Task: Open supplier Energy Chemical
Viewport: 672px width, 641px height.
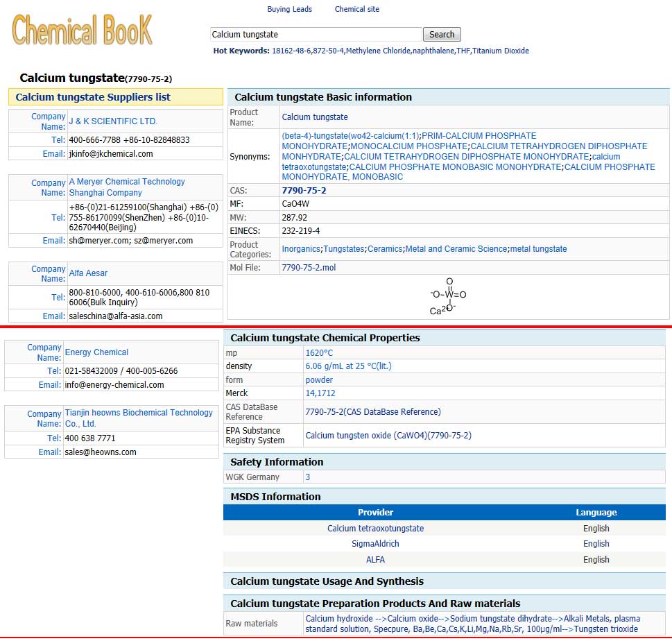Action: 96,352
